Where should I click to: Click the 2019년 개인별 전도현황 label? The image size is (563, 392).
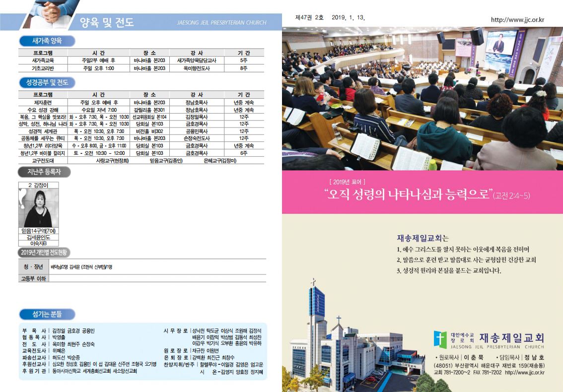pos(42,253)
